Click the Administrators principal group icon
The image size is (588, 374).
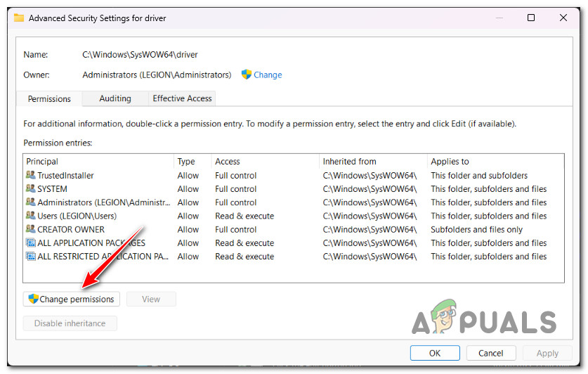coord(31,202)
